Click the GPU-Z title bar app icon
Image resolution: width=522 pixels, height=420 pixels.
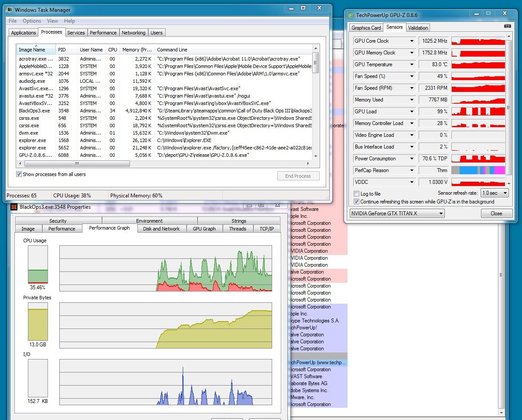click(x=351, y=15)
